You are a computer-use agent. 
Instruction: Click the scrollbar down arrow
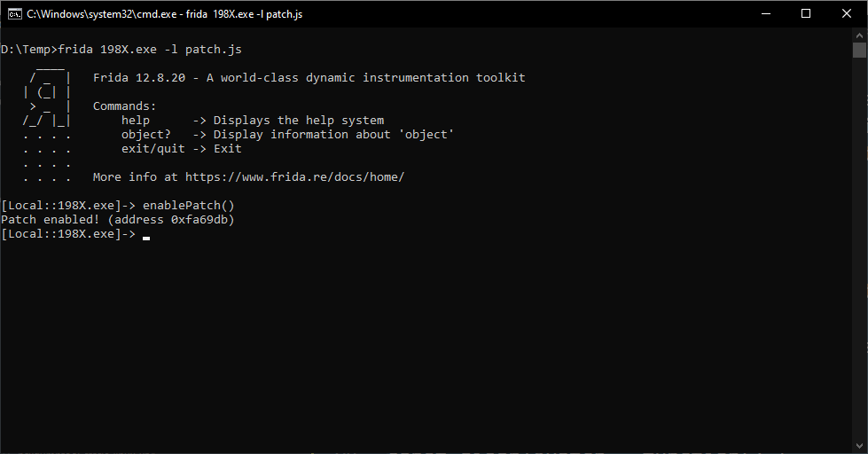pos(859,446)
